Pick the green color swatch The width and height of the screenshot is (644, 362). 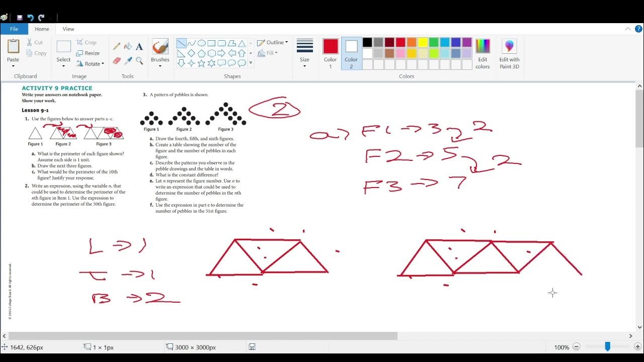(x=434, y=42)
